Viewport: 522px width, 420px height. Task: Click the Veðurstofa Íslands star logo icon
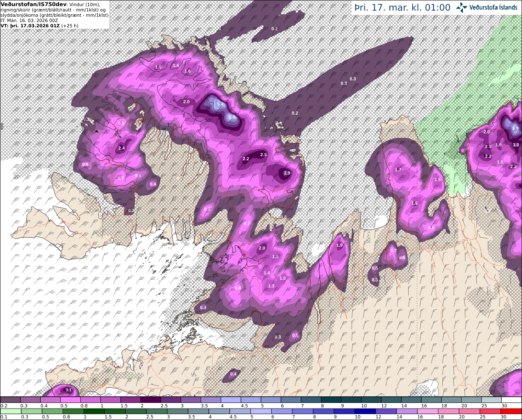coord(462,7)
